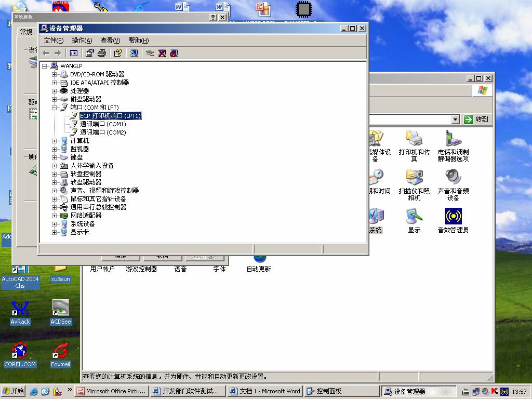
Task: Open the 操作(A) menu
Action: [x=82, y=41]
